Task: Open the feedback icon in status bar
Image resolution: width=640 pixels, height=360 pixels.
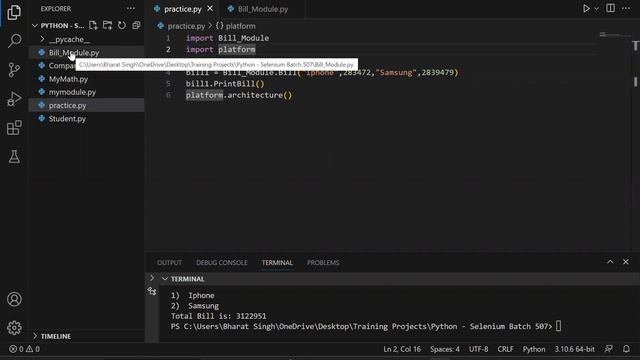Action: [609, 349]
